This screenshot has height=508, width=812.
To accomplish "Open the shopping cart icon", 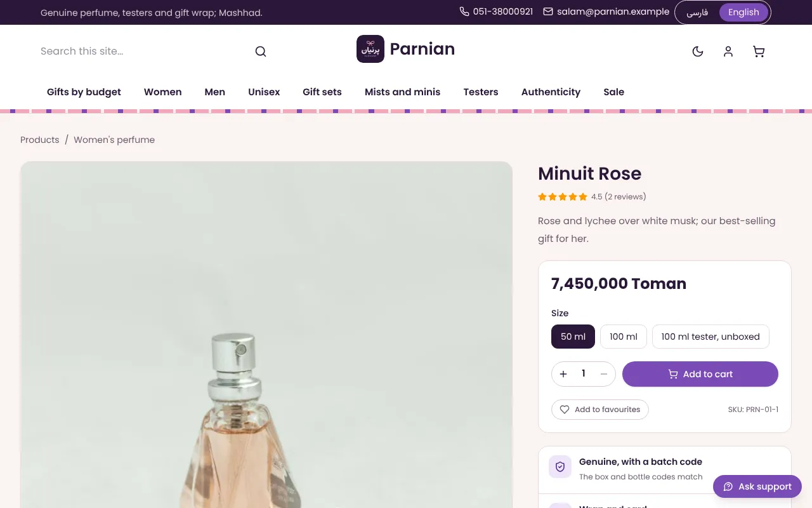I will pyautogui.click(x=759, y=51).
